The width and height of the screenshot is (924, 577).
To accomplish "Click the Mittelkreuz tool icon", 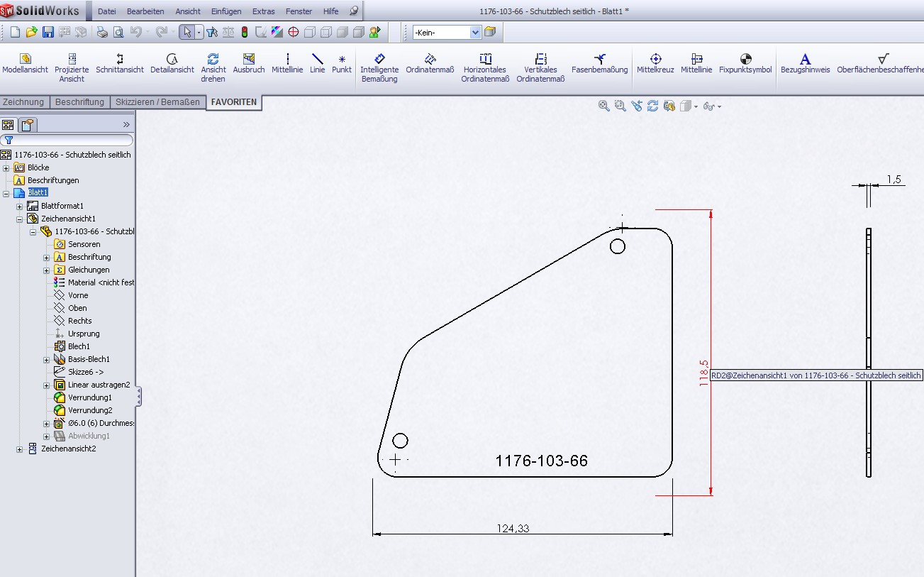I will pos(655,59).
